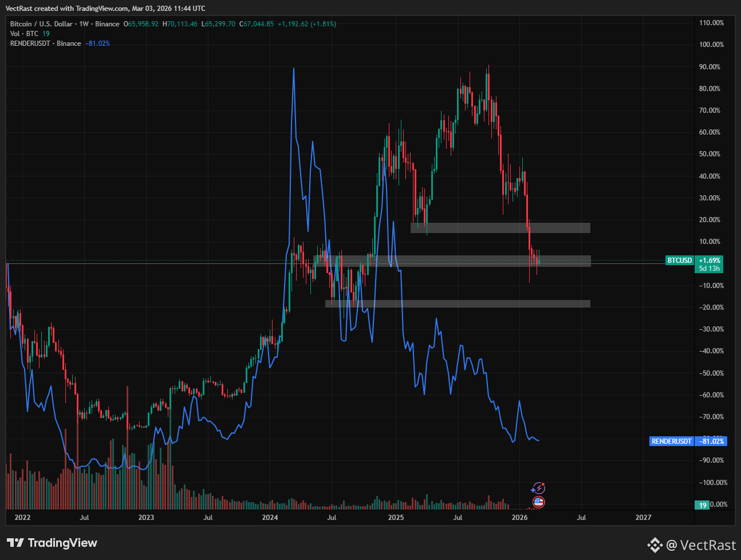Image resolution: width=741 pixels, height=560 pixels.
Task: Select the Vol · BTC indicator legend
Action: click(24, 34)
